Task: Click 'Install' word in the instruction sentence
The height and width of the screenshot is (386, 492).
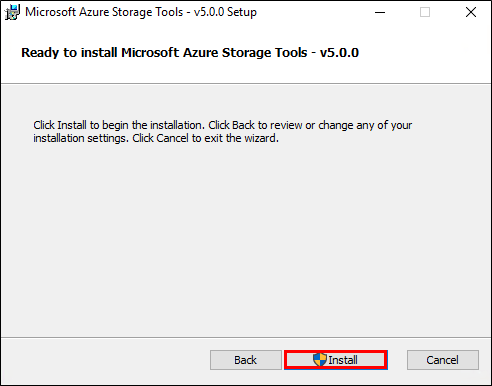Action: tap(72, 125)
